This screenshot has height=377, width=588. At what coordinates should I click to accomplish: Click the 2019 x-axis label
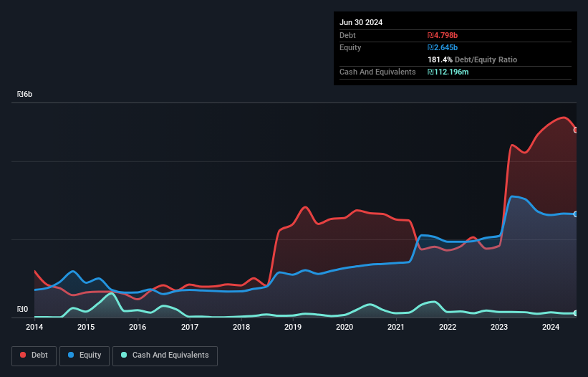[293, 327]
